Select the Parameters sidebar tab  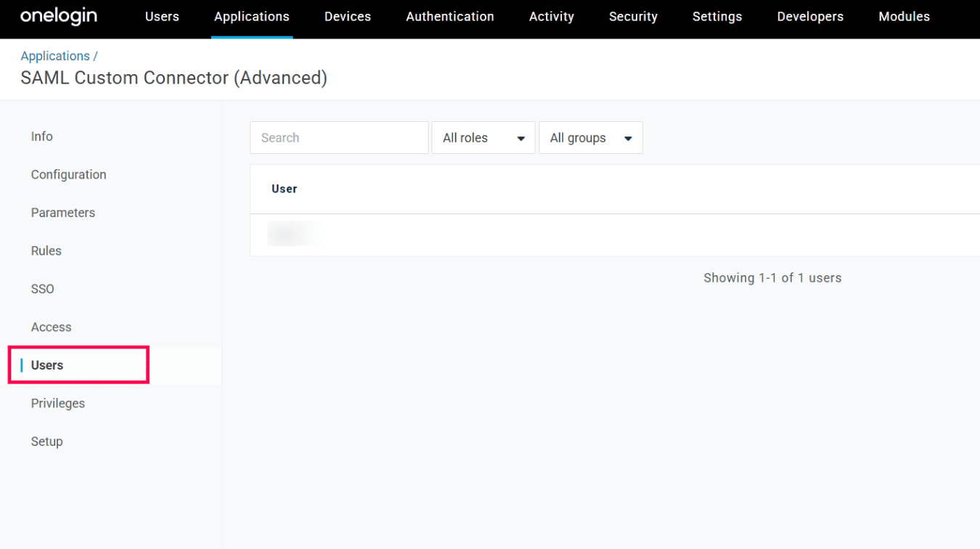[x=63, y=213]
